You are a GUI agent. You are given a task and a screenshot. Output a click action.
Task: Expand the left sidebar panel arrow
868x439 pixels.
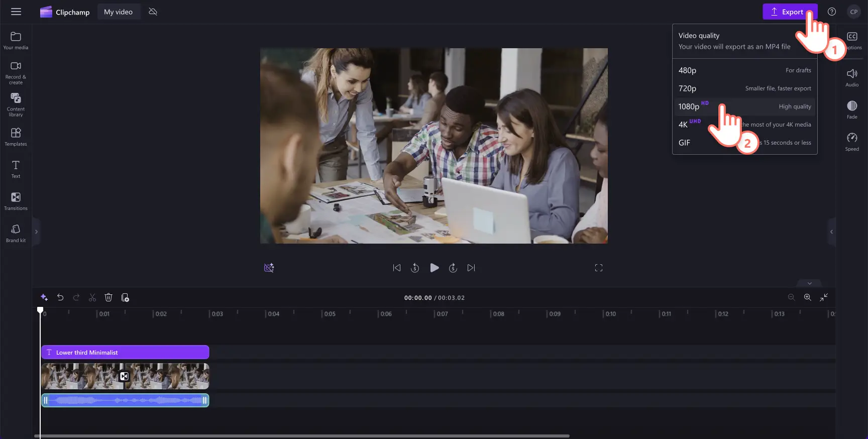(36, 232)
